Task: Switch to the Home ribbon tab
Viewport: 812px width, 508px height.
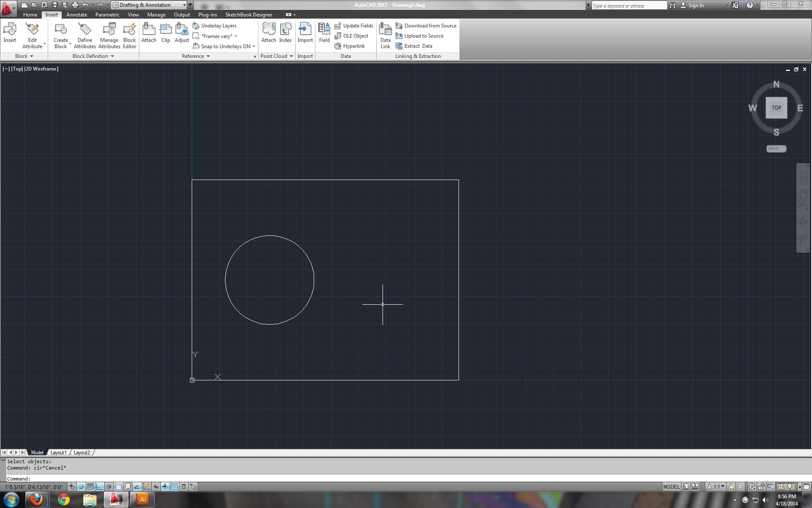Action: [x=30, y=15]
